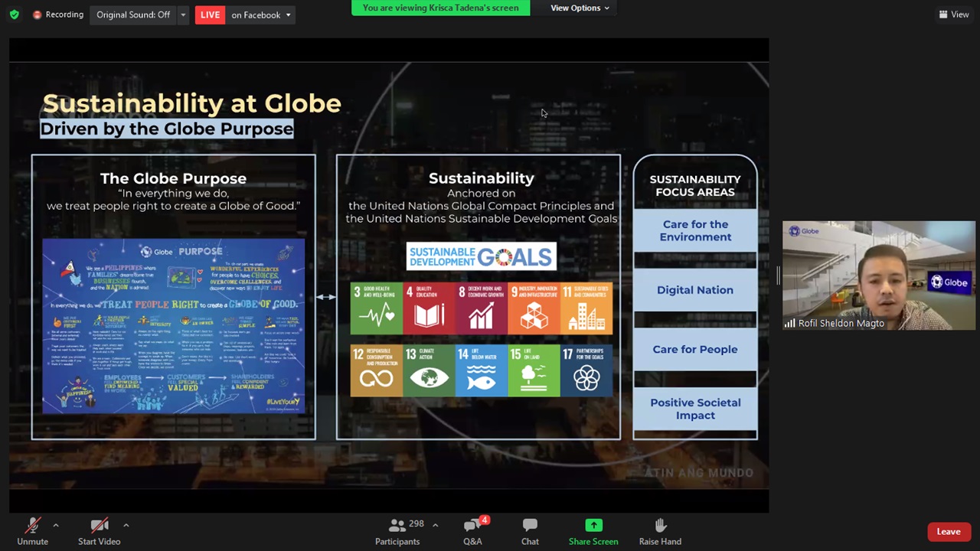Click SDG 17 Partnerships tile
This screenshot has height=551, width=980.
click(587, 371)
